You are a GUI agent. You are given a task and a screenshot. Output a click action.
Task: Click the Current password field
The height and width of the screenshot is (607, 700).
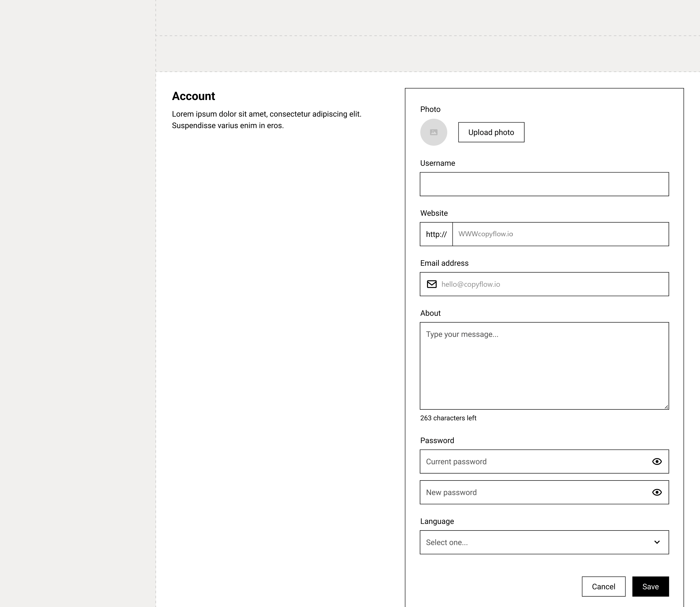pos(544,461)
